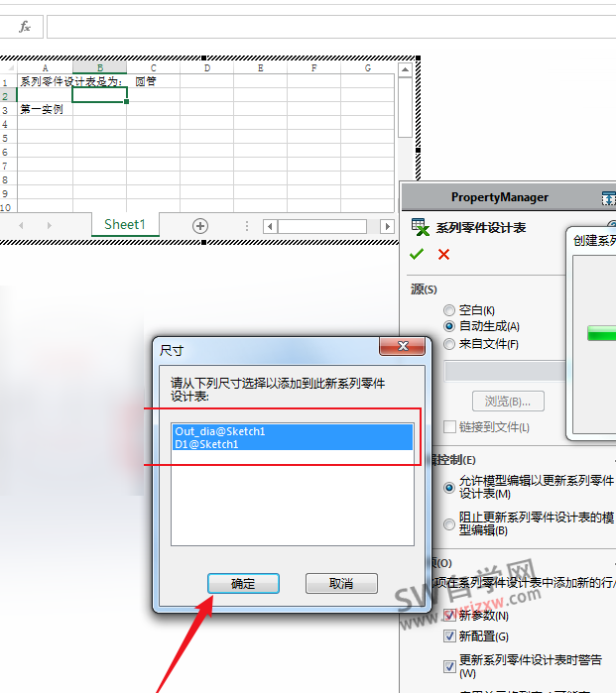Click the 浏览(B)... browse button
The width and height of the screenshot is (616, 693).
tap(508, 402)
